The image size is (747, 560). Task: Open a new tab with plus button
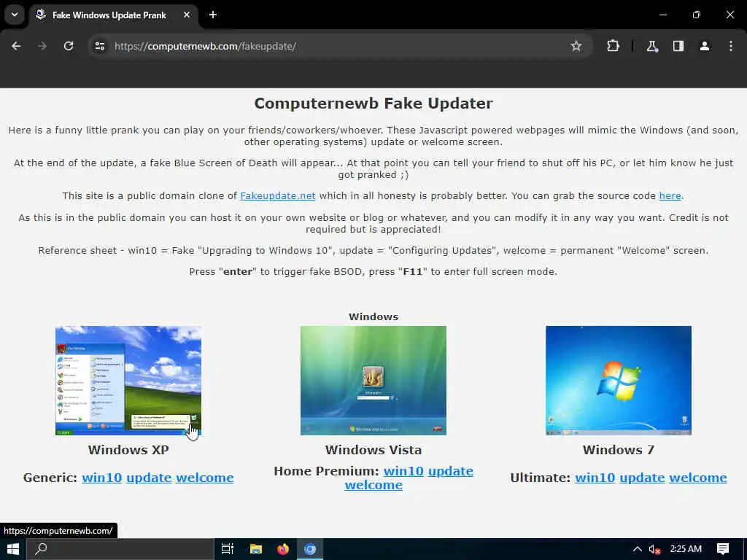[213, 15]
